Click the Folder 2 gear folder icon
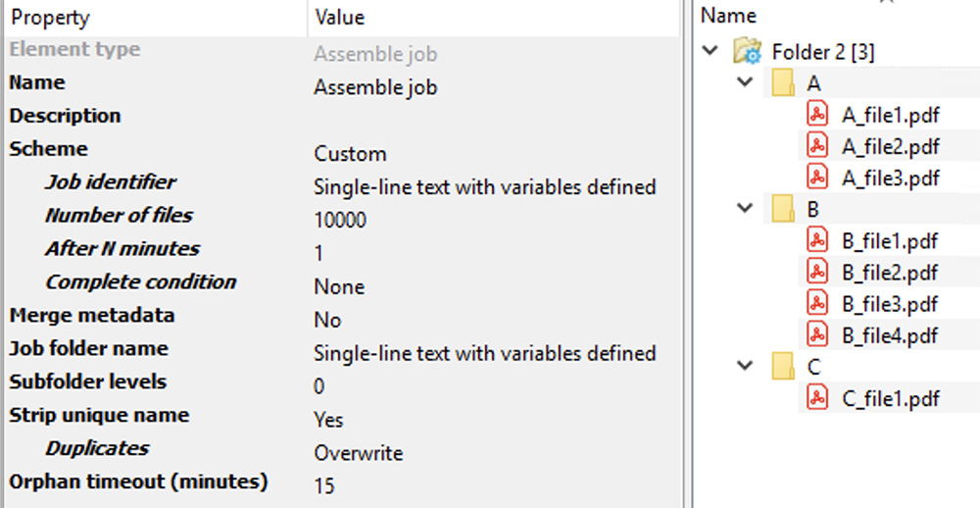This screenshot has width=980, height=508. tap(748, 52)
